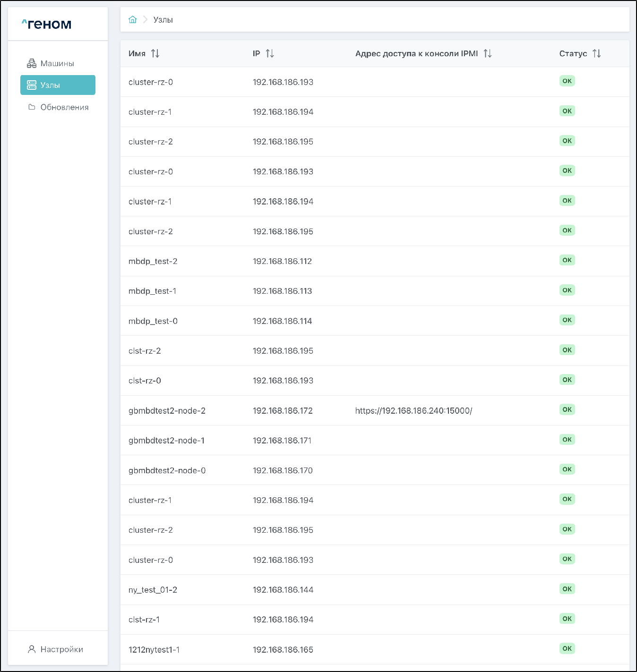The width and height of the screenshot is (637, 672).
Task: Open Настройки at the sidebar bottom
Action: (x=61, y=649)
